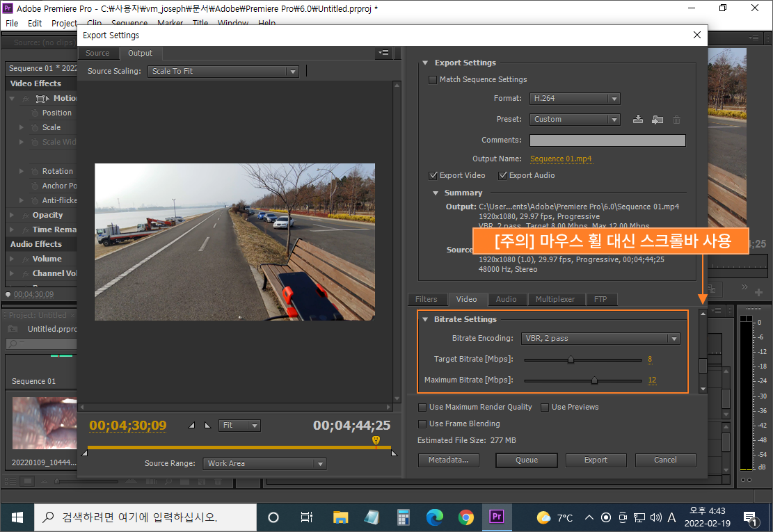
Task: Click the Import Preset icon
Action: (657, 119)
